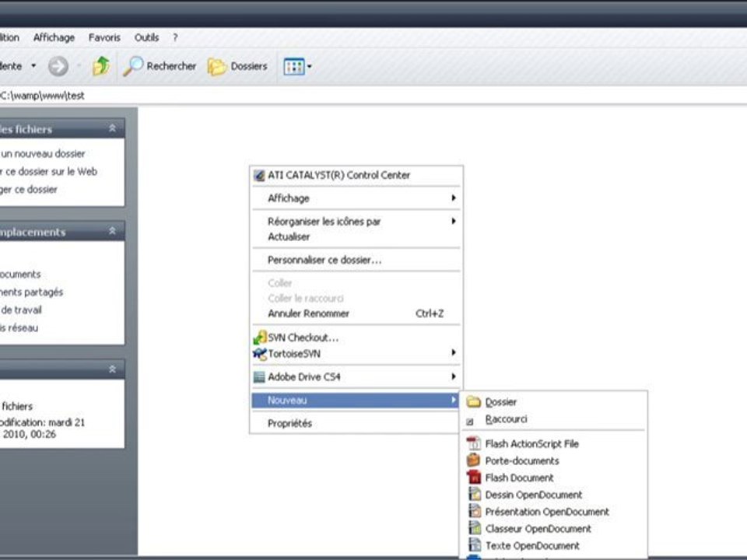Viewport: 747px width, 560px height.
Task: Click the Classeur OpenDocument icon
Action: click(475, 528)
